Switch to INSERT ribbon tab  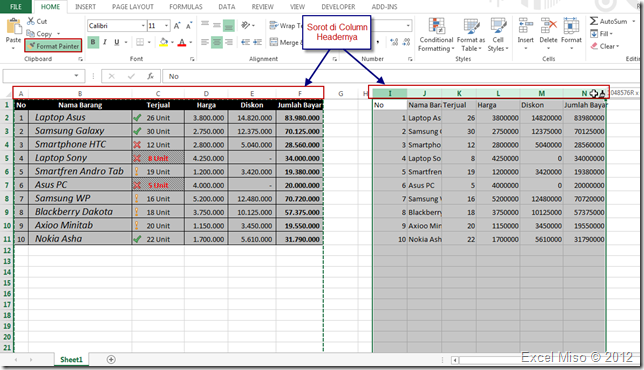pos(85,7)
